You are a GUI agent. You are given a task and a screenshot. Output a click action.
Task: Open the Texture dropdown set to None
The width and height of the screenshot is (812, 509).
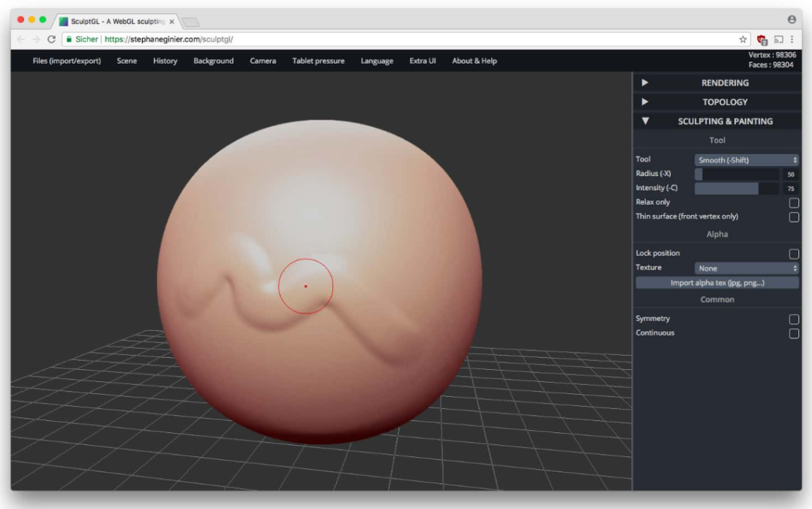pos(746,268)
